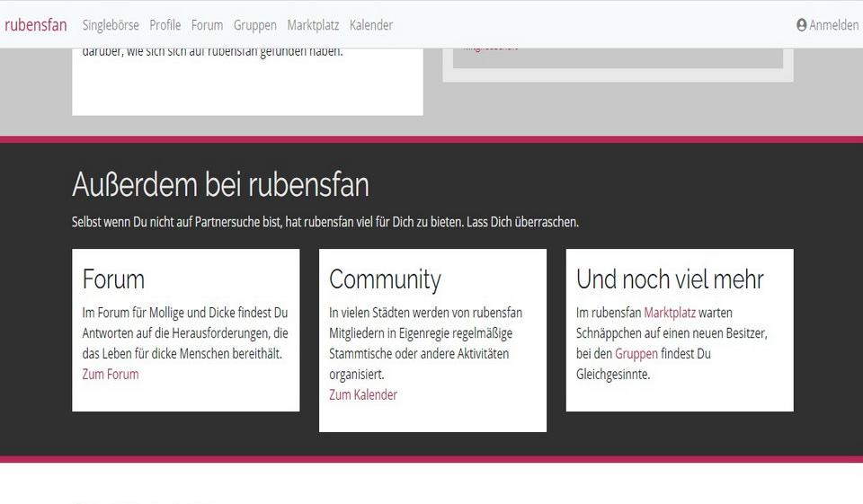
Task: Click the Community card heading
Action: click(x=385, y=279)
